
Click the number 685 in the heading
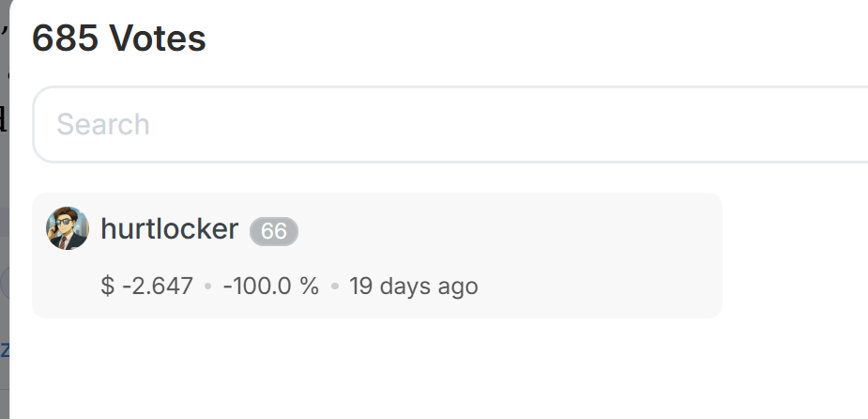point(66,39)
